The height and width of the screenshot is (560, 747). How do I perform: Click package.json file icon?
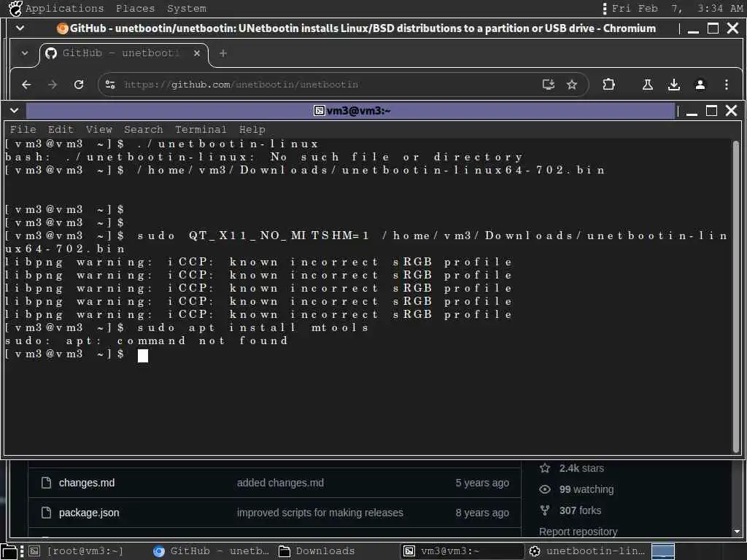coord(46,513)
